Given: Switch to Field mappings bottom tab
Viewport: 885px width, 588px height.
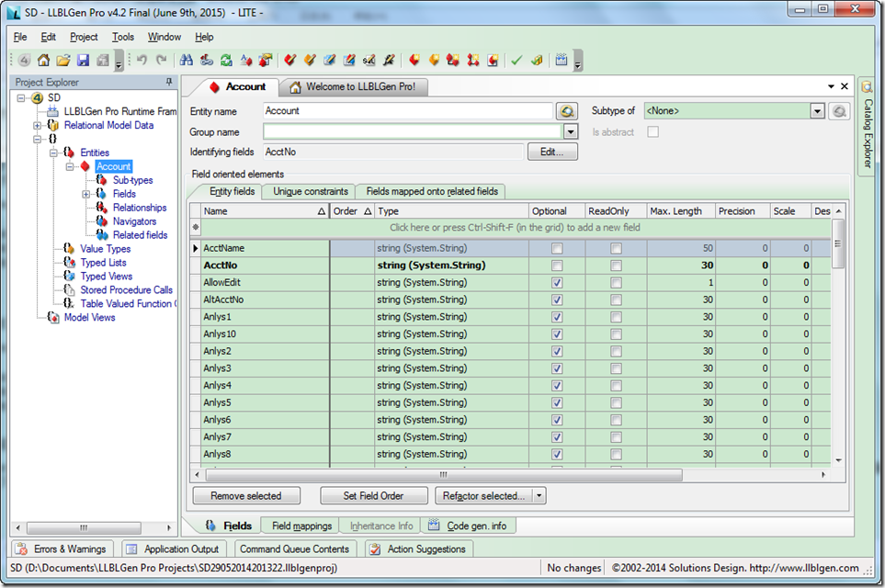Looking at the screenshot, I should tap(301, 526).
